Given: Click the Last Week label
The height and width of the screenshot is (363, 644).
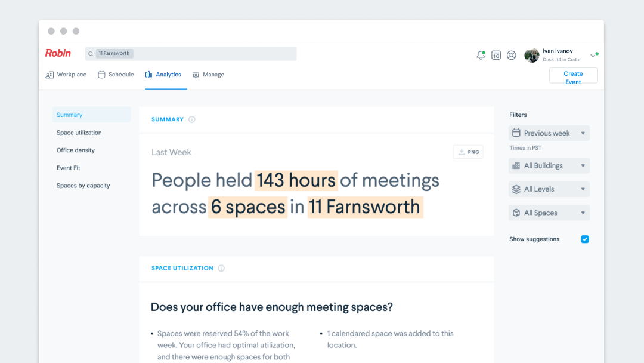Looking at the screenshot, I should (171, 152).
